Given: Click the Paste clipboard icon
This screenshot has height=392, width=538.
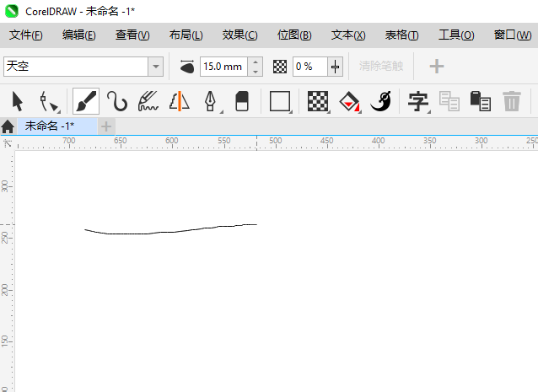Looking at the screenshot, I should (x=481, y=101).
